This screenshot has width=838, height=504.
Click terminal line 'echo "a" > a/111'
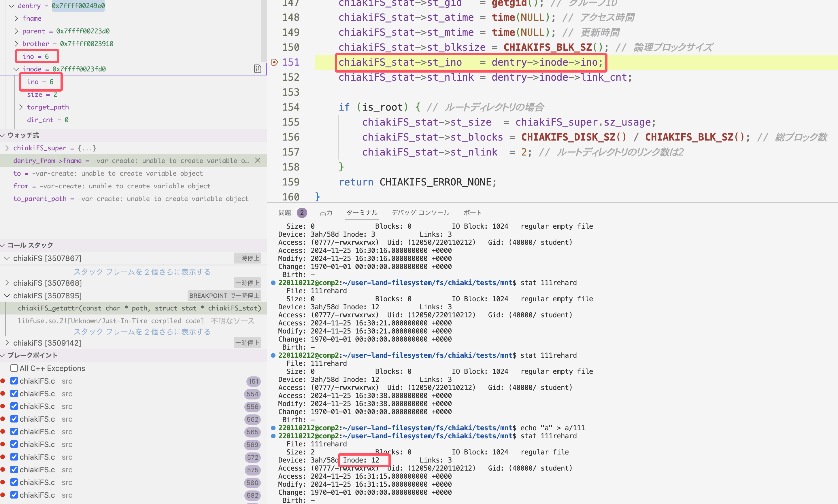[552, 428]
